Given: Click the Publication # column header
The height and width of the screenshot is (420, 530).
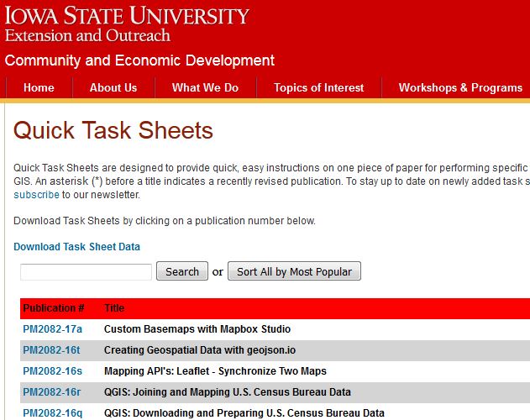Looking at the screenshot, I should click(54, 308).
